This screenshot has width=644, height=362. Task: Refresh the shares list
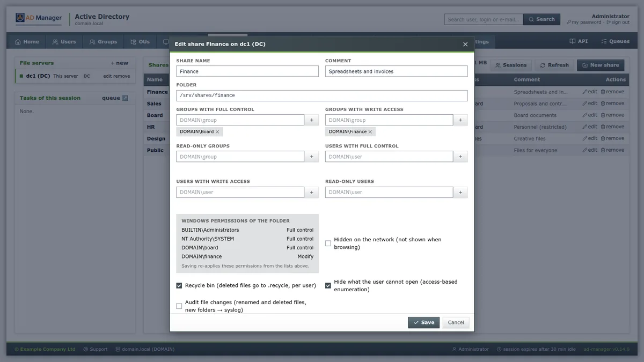point(554,65)
